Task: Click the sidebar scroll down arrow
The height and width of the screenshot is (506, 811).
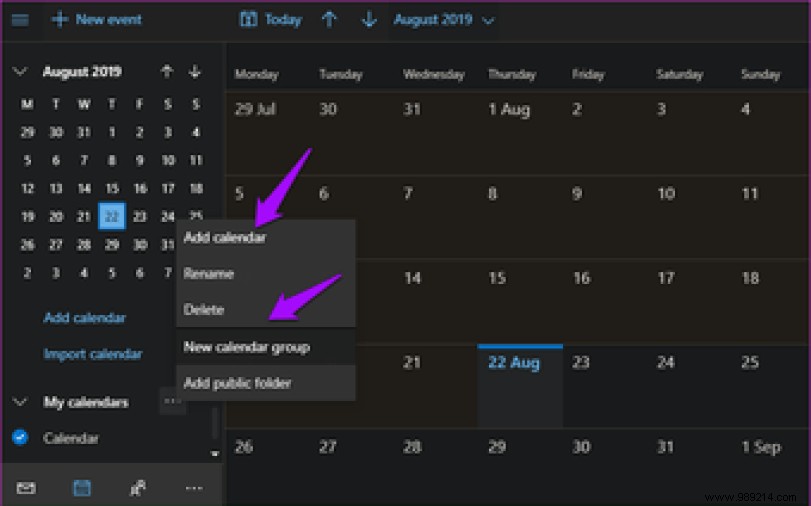Action: pyautogui.click(x=215, y=454)
